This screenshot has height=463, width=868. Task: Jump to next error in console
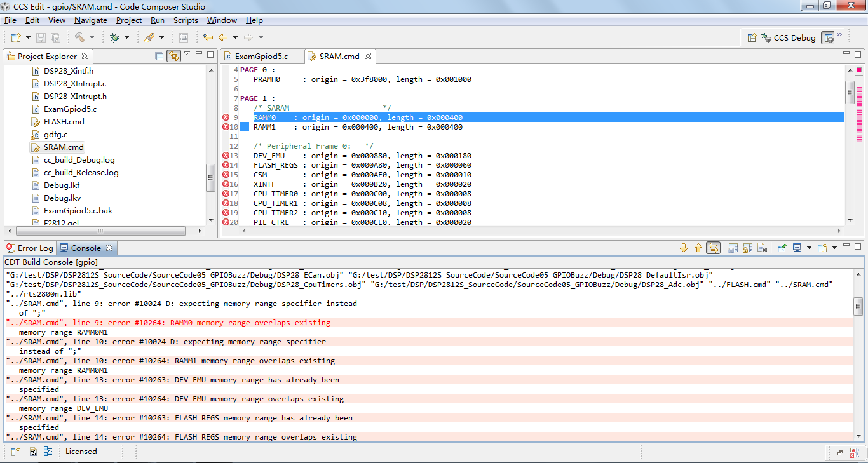coord(684,248)
